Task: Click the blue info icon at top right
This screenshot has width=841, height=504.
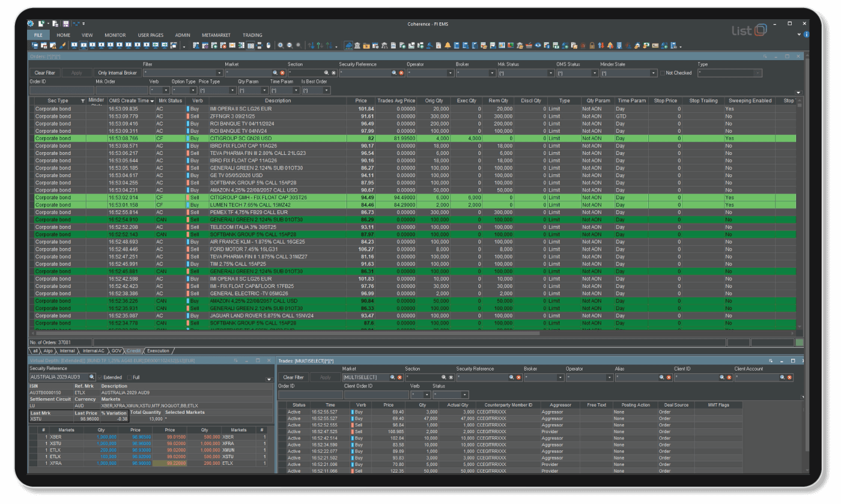Action: click(806, 34)
